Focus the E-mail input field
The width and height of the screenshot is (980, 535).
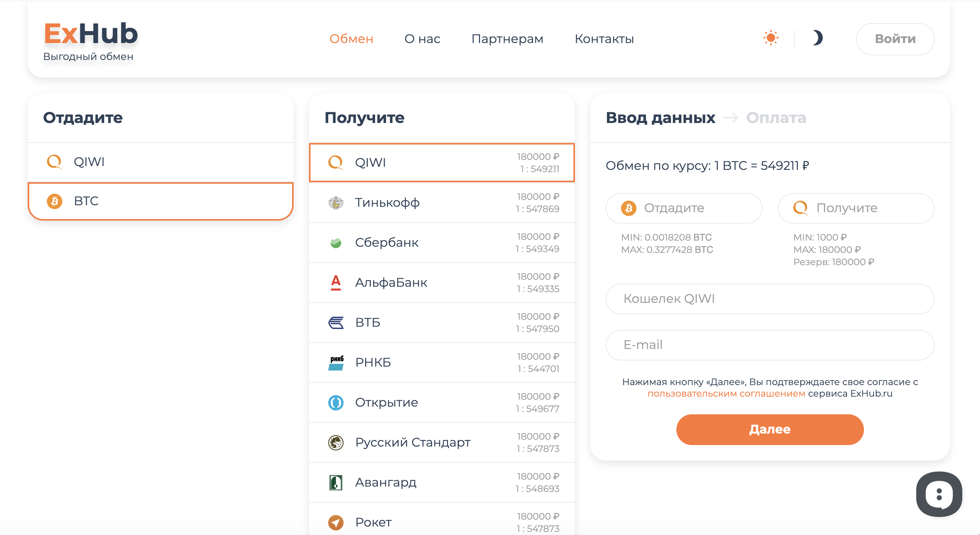(x=770, y=345)
